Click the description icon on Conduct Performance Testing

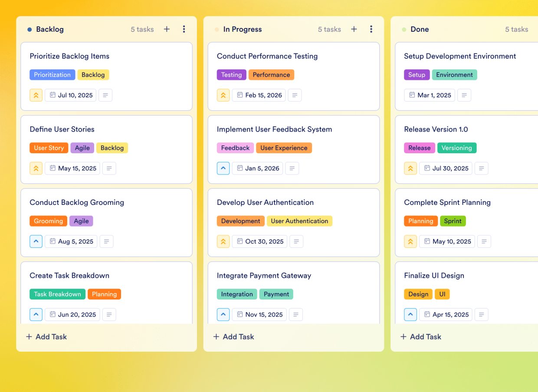tap(295, 95)
